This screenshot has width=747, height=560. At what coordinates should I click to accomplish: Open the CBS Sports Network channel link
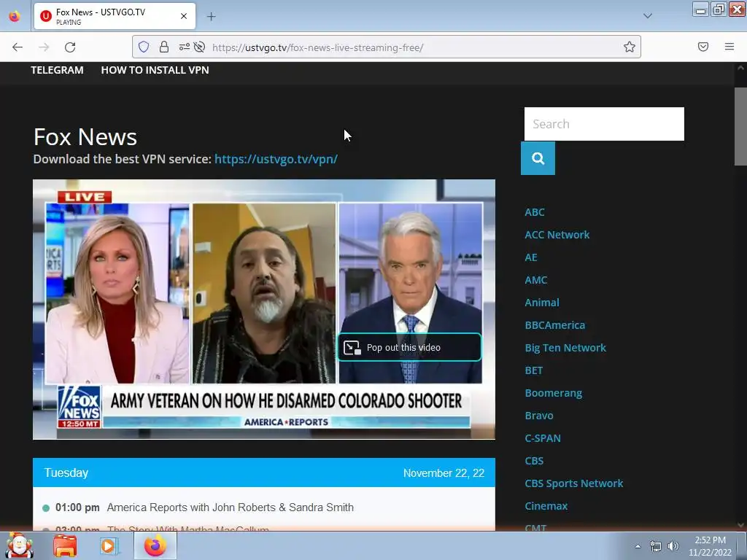(573, 483)
